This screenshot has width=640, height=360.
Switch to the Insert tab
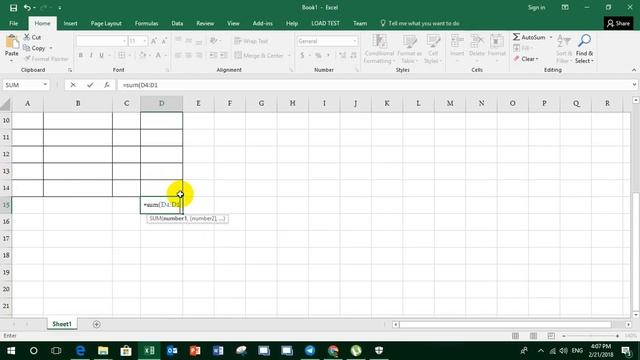click(70, 23)
